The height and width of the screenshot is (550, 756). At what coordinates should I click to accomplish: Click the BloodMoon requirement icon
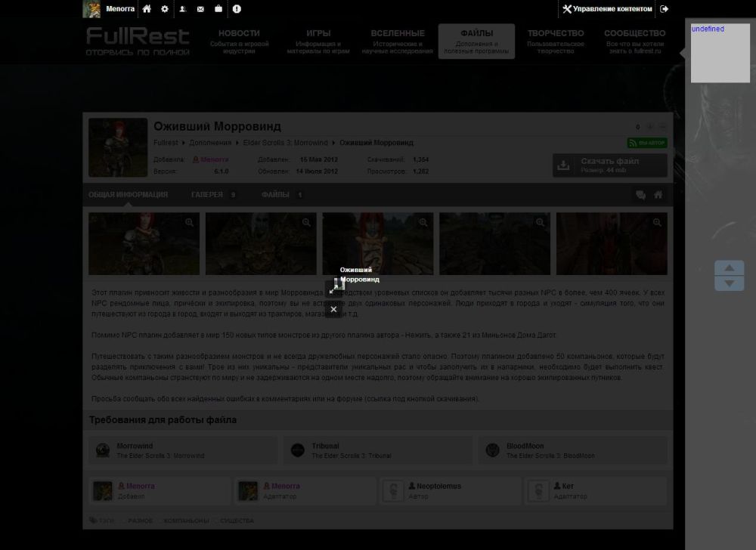493,450
